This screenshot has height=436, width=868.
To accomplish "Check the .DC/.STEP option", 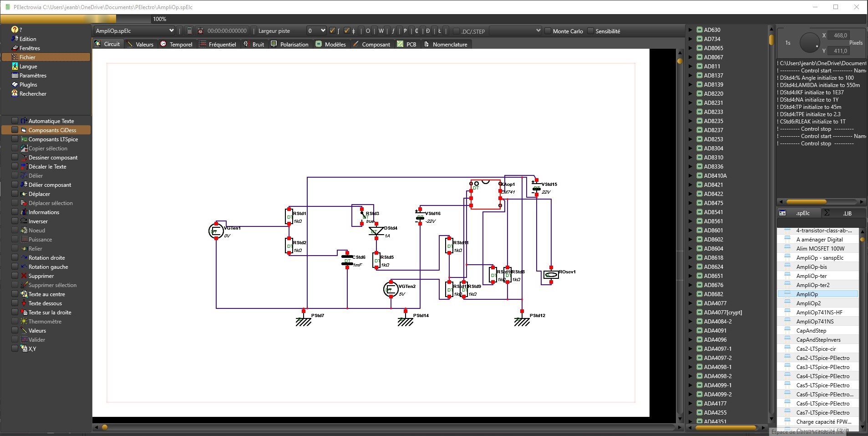I will click(456, 31).
